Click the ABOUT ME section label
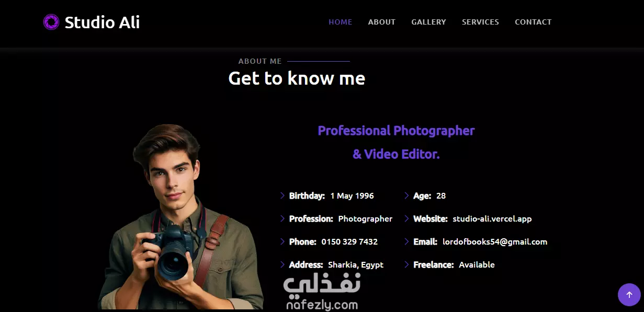 [x=260, y=61]
